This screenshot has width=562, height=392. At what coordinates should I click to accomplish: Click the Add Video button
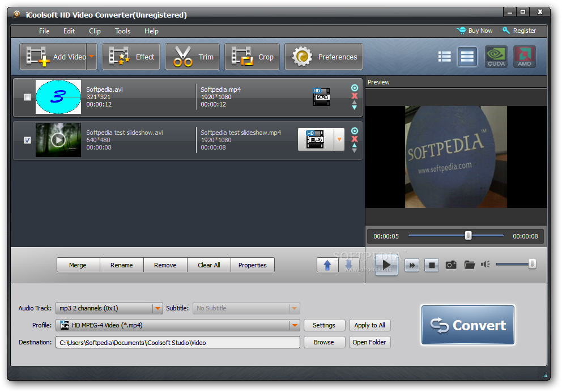click(x=53, y=57)
